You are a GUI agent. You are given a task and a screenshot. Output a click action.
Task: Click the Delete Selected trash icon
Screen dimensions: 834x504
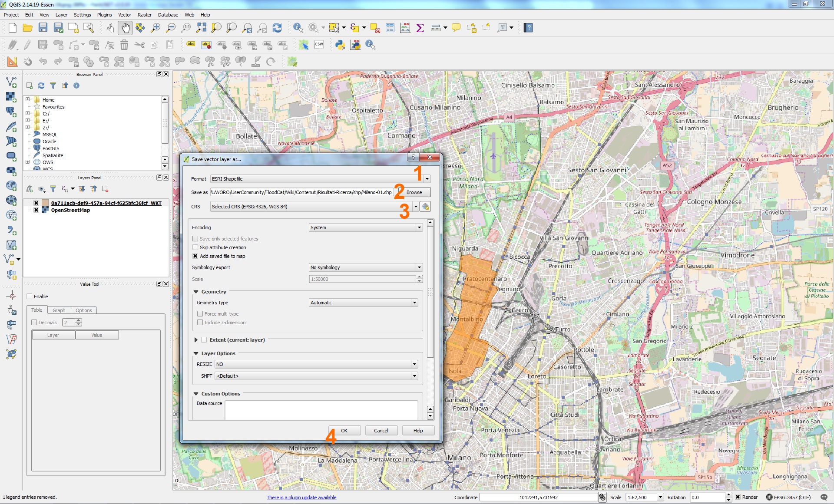pyautogui.click(x=124, y=45)
